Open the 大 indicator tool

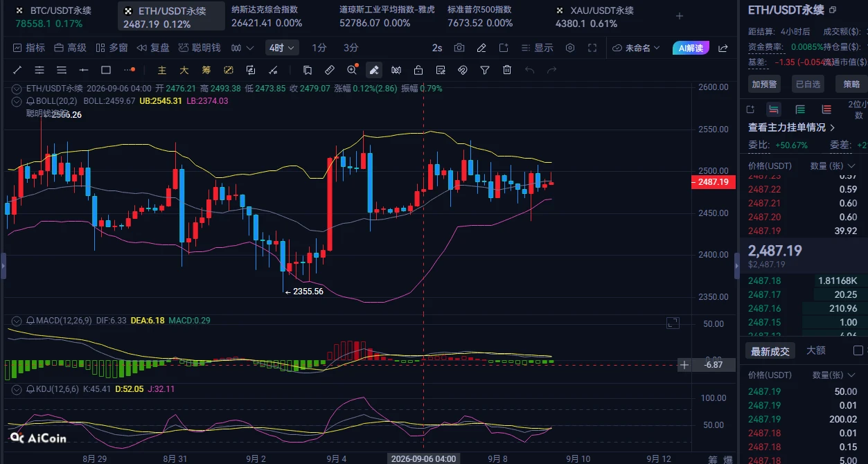pyautogui.click(x=184, y=70)
